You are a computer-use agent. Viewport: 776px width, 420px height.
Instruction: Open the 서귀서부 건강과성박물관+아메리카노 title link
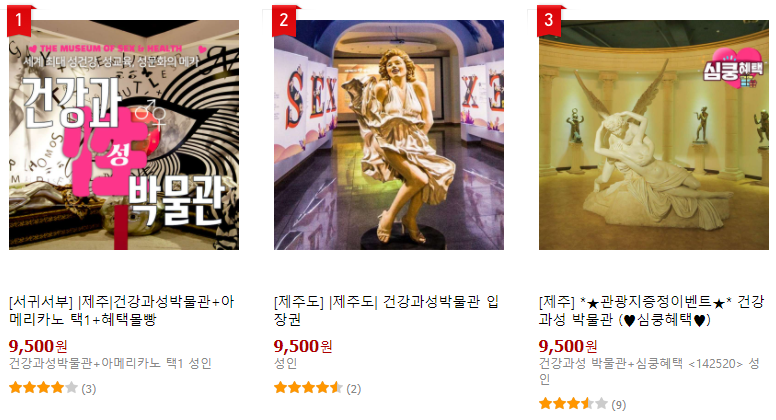pyautogui.click(x=121, y=311)
